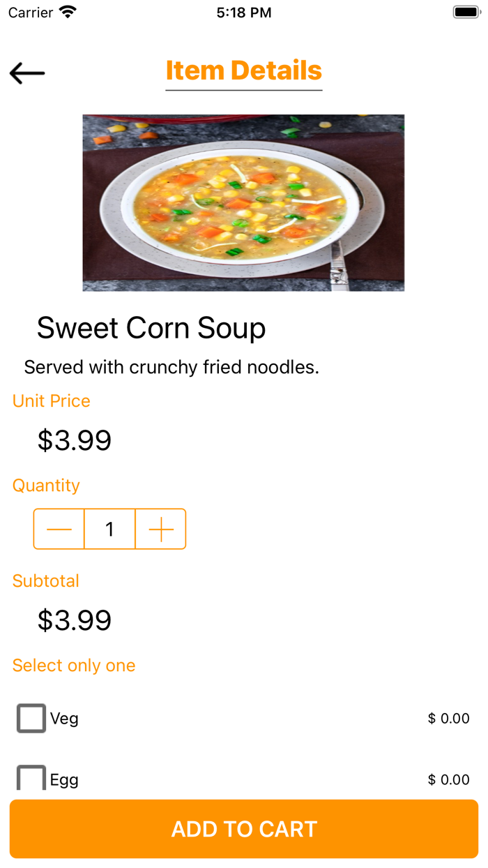This screenshot has height=868, width=488.
Task: Tick the Egg option checkbox
Action: [31, 779]
